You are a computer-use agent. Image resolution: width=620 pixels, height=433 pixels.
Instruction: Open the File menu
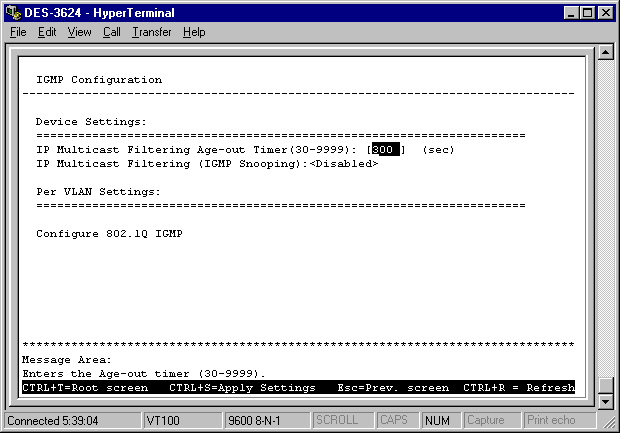[18, 32]
